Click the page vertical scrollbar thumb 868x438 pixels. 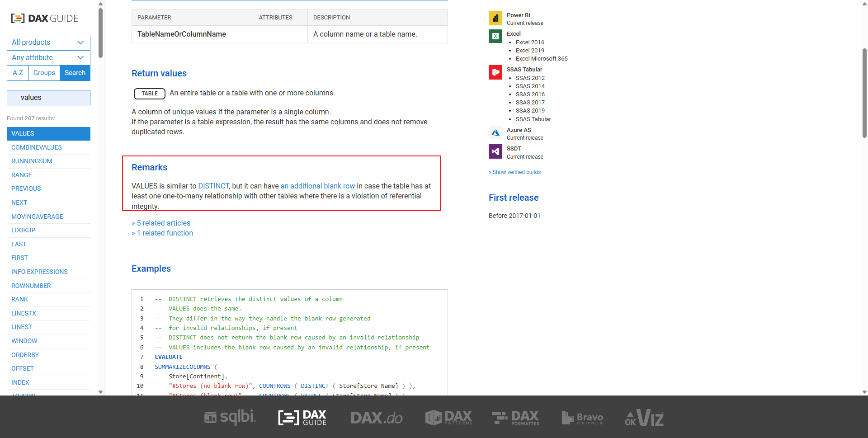(864, 93)
